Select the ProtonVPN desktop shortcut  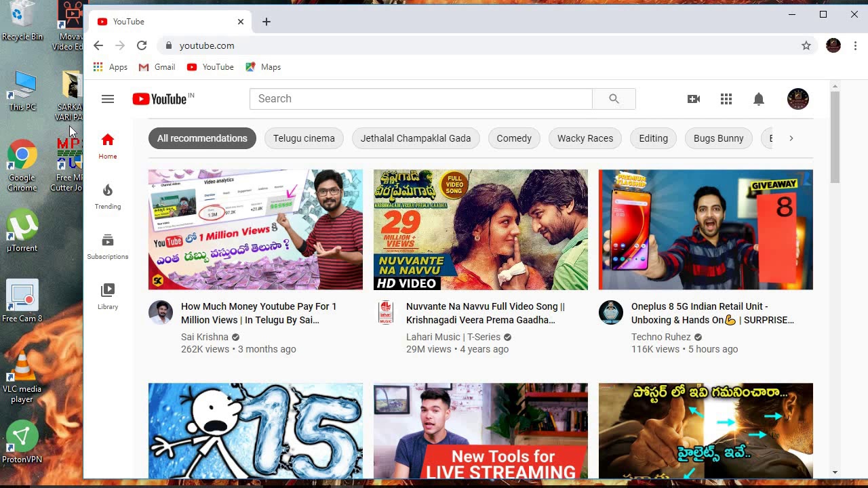pos(22,443)
